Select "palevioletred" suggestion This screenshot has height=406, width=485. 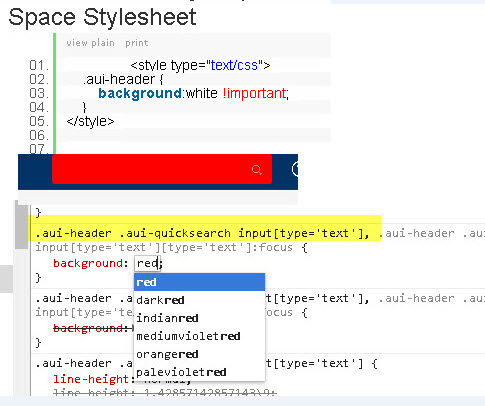tap(199, 372)
